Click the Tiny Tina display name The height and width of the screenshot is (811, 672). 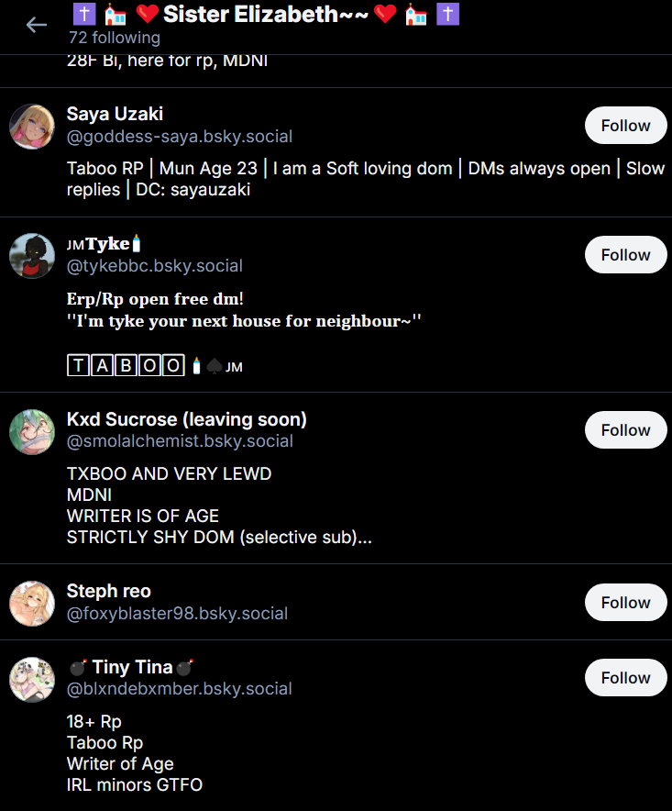coord(132,667)
